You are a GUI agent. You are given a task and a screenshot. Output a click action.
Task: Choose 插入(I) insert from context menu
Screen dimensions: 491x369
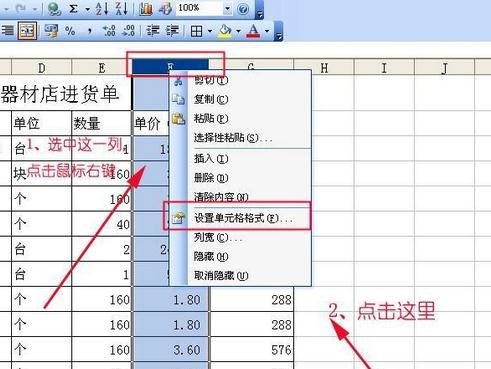(x=241, y=159)
